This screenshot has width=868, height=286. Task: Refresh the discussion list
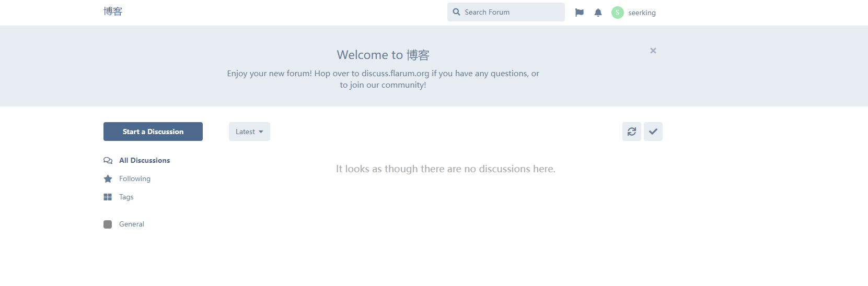pyautogui.click(x=632, y=132)
